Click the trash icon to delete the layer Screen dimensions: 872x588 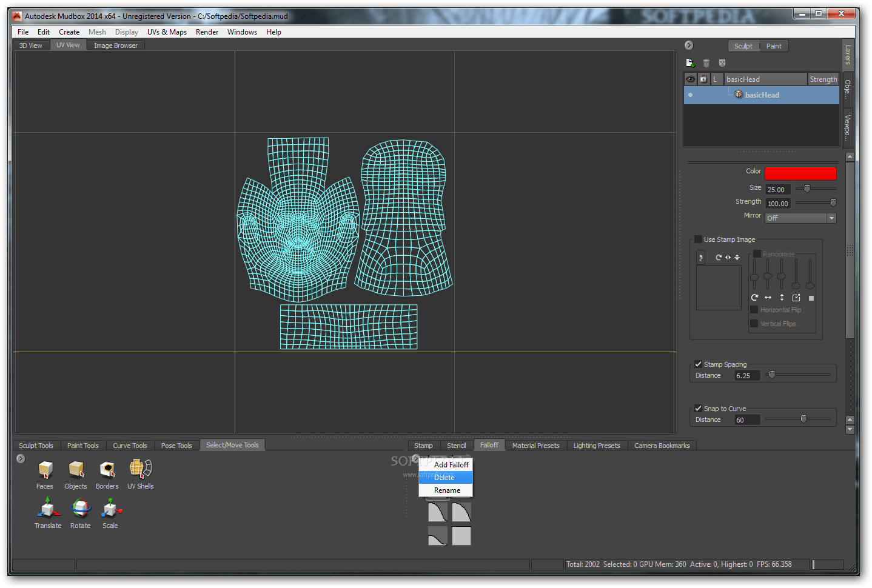click(706, 63)
